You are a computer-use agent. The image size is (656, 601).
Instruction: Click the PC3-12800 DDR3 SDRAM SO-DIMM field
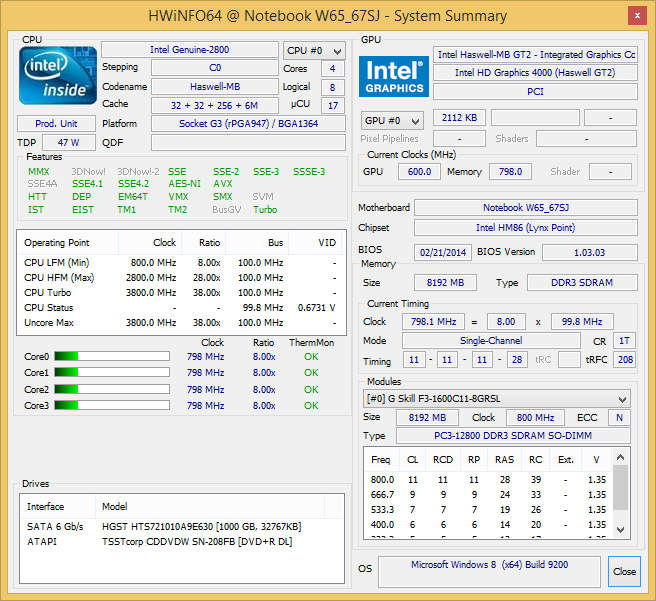513,436
